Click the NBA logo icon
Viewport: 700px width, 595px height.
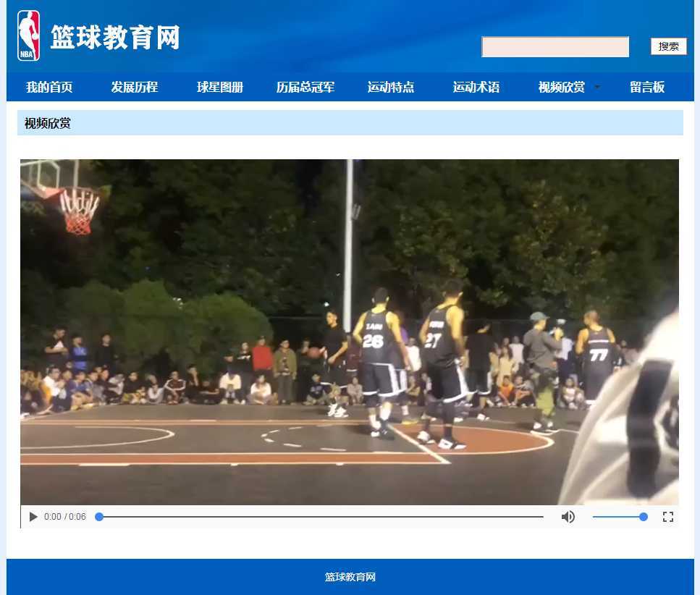[x=28, y=36]
